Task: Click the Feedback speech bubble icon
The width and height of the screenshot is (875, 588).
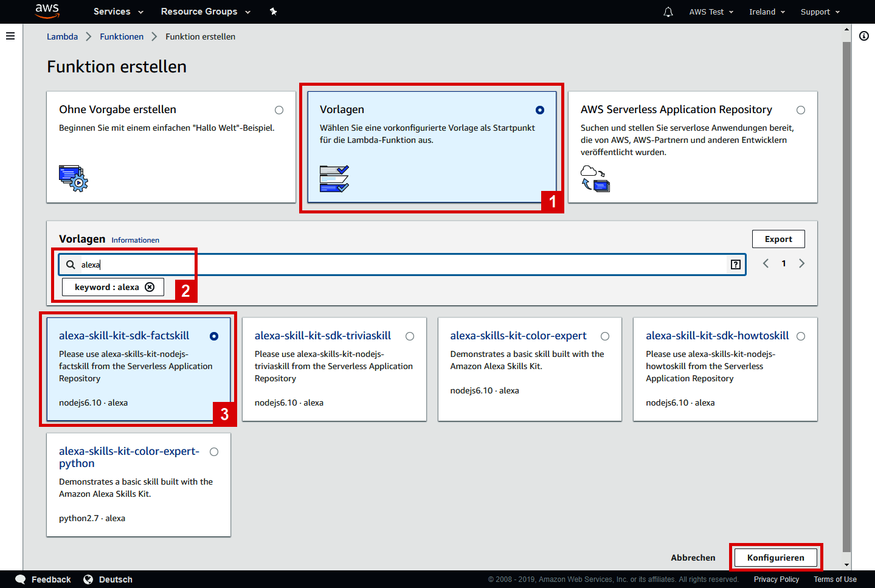Action: pyautogui.click(x=20, y=579)
